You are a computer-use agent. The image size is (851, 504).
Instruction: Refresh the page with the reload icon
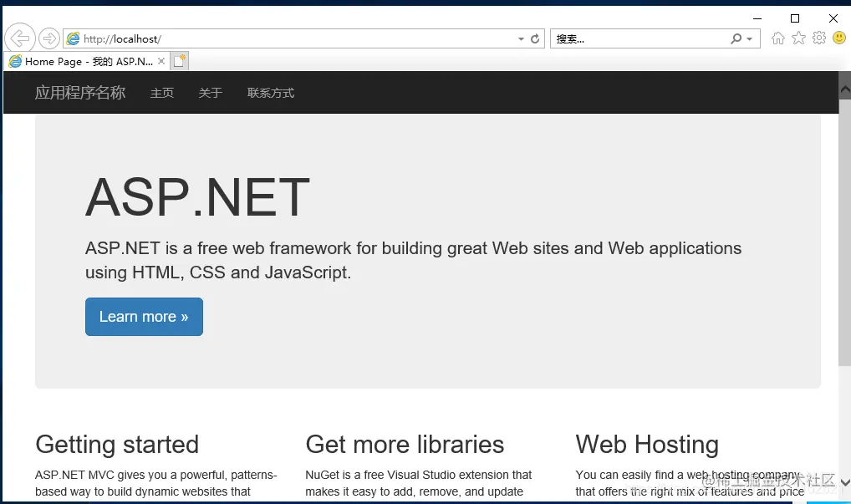pyautogui.click(x=535, y=38)
